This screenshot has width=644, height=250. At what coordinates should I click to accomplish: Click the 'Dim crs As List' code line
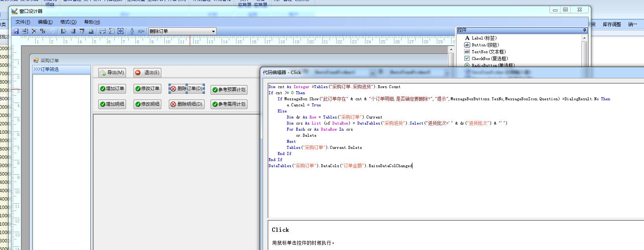tap(397, 123)
